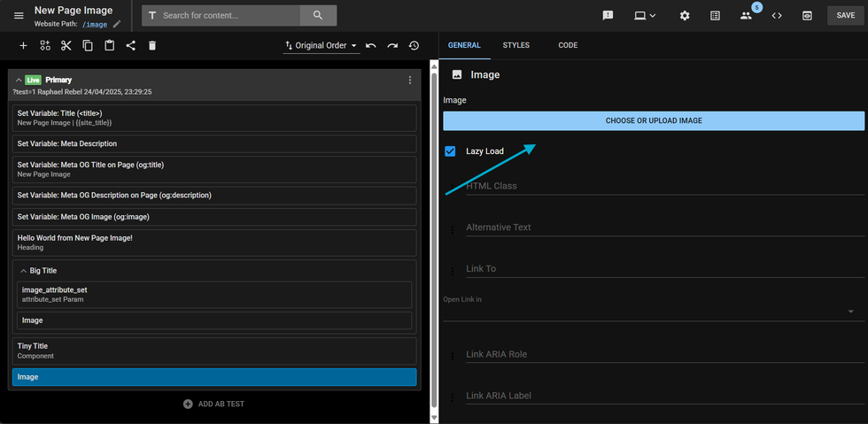Collapse the Primary variant section
The height and width of the screenshot is (424, 868).
tap(19, 81)
